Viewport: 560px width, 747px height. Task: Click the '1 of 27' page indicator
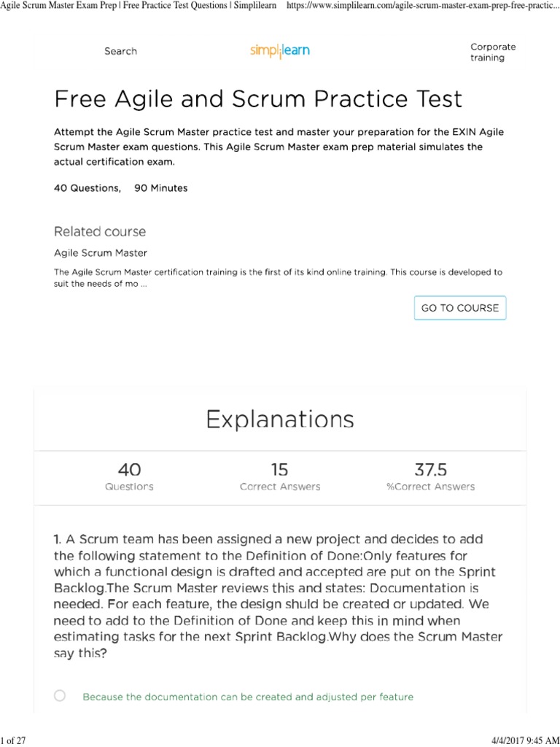click(14, 740)
